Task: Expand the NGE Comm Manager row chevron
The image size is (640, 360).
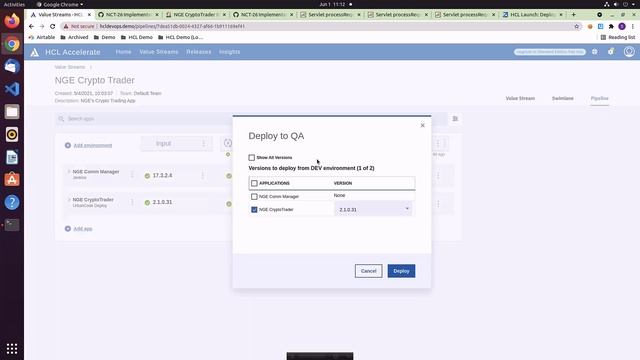Action: click(x=69, y=172)
